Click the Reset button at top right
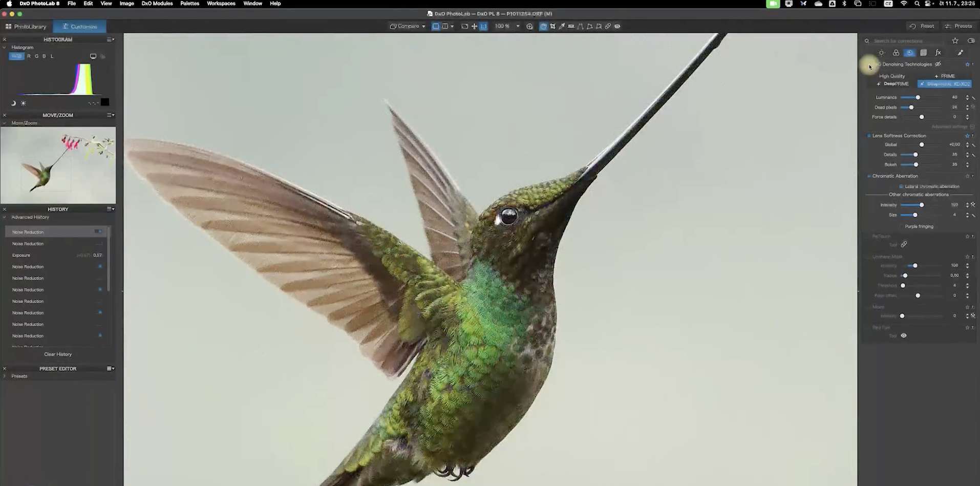The width and height of the screenshot is (980, 486). 923,26
